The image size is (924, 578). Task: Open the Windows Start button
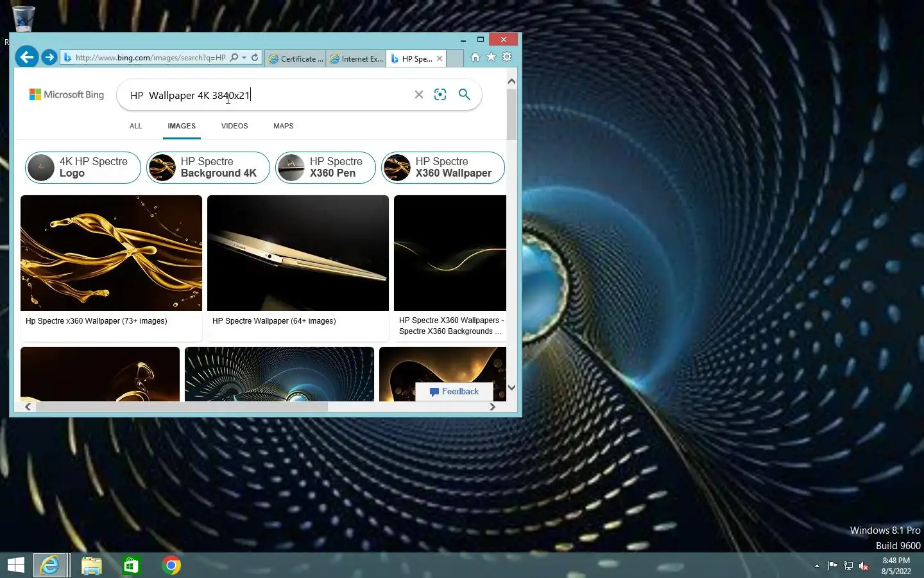[16, 565]
